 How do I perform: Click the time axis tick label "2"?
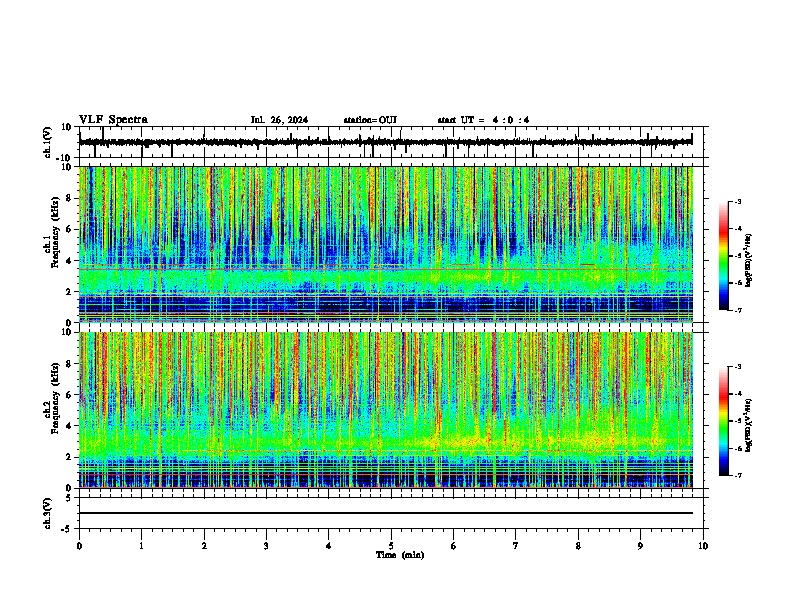click(204, 546)
